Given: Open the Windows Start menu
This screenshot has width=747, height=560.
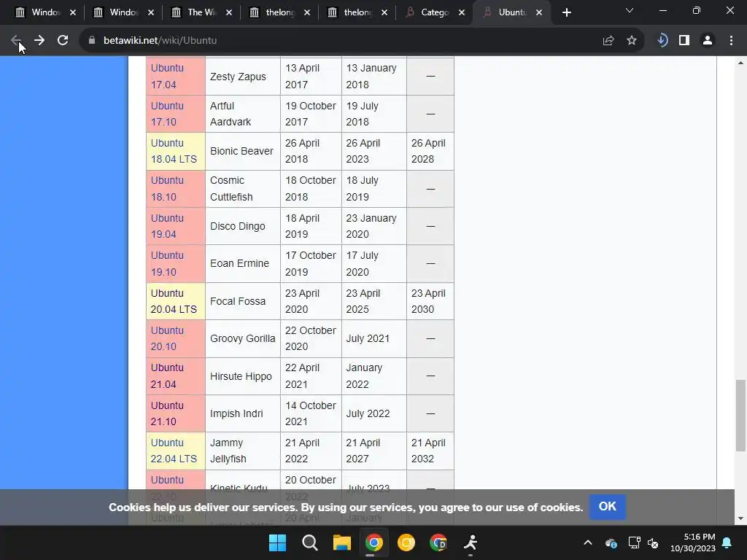Looking at the screenshot, I should [277, 542].
